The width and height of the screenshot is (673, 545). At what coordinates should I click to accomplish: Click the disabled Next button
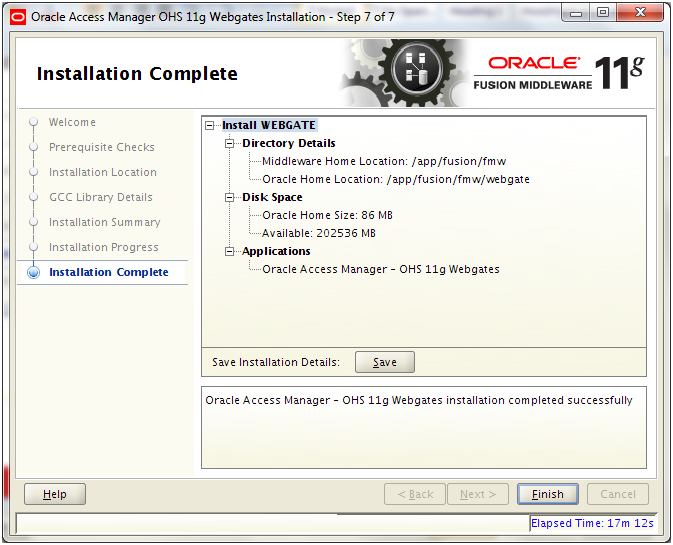pyautogui.click(x=478, y=494)
